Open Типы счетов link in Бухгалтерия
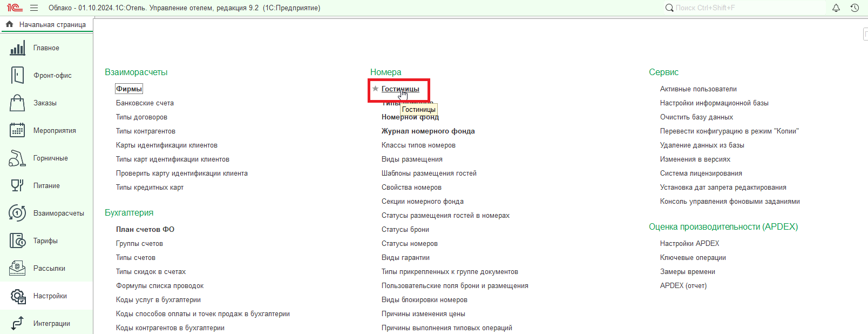The width and height of the screenshot is (868, 334). pyautogui.click(x=135, y=258)
